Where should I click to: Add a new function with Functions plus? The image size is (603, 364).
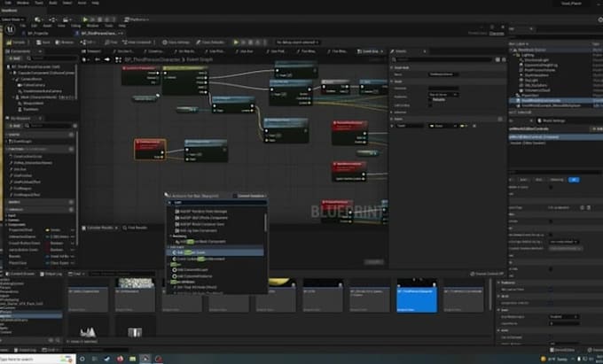71,149
